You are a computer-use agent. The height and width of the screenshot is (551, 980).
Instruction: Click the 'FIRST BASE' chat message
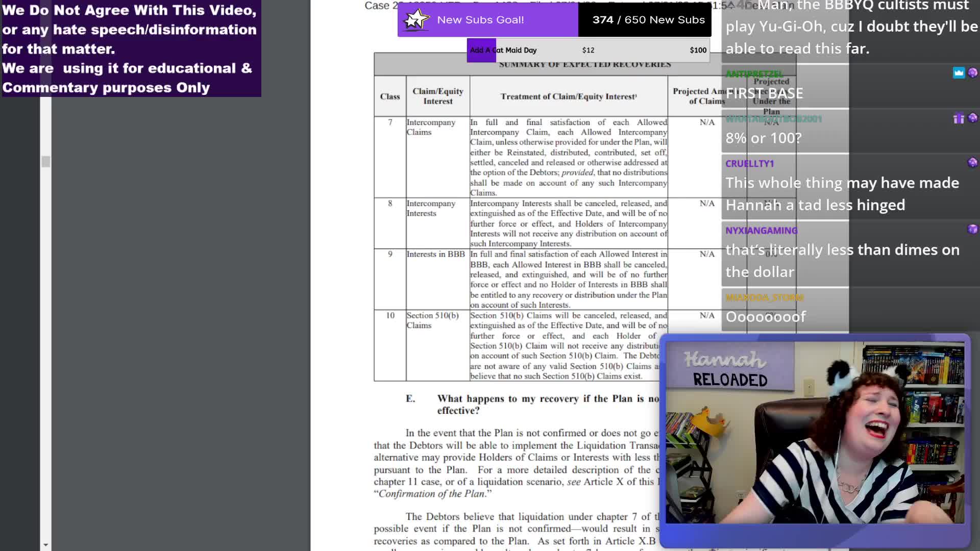click(764, 93)
